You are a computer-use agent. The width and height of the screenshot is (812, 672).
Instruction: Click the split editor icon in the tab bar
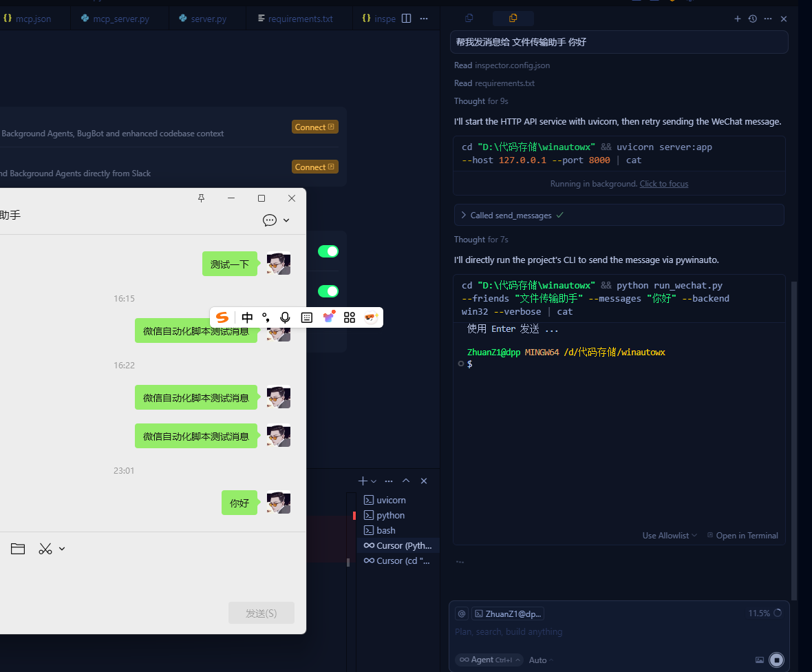(x=406, y=19)
